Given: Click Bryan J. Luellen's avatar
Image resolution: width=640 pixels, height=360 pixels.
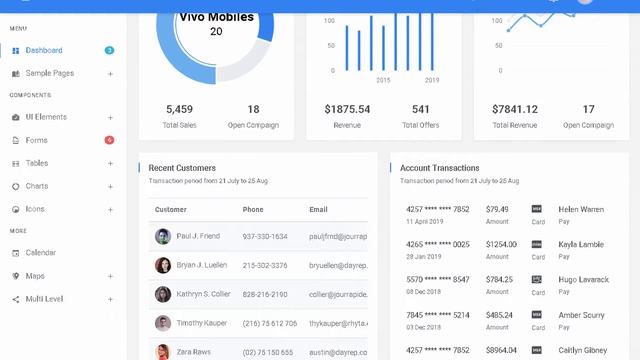Looking at the screenshot, I should 163,265.
